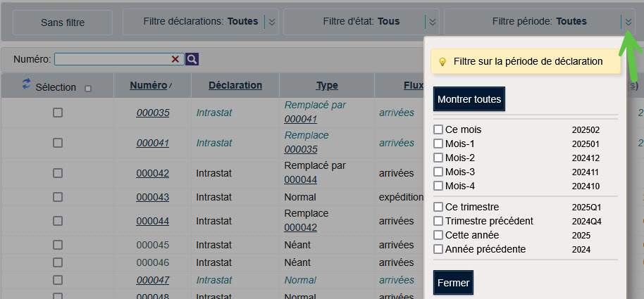This screenshot has height=299, width=644.
Task: Expand the Filtre déclarations dropdown arrow
Action: tap(271, 22)
